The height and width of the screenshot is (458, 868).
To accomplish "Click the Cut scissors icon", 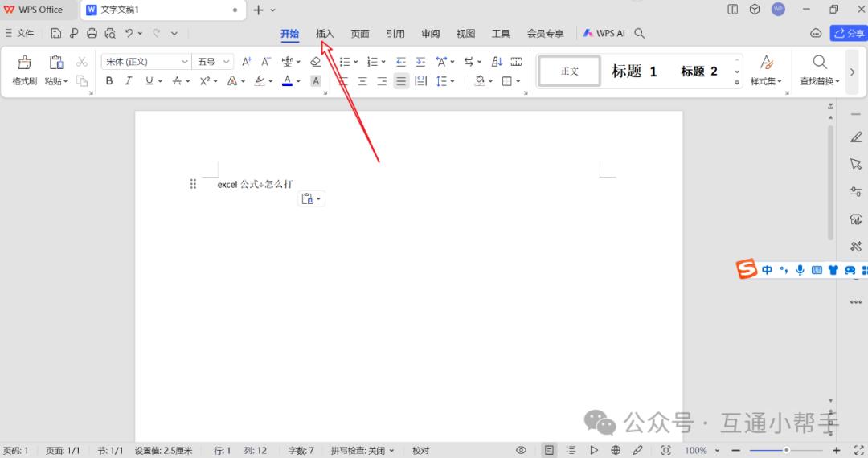I will pos(82,61).
